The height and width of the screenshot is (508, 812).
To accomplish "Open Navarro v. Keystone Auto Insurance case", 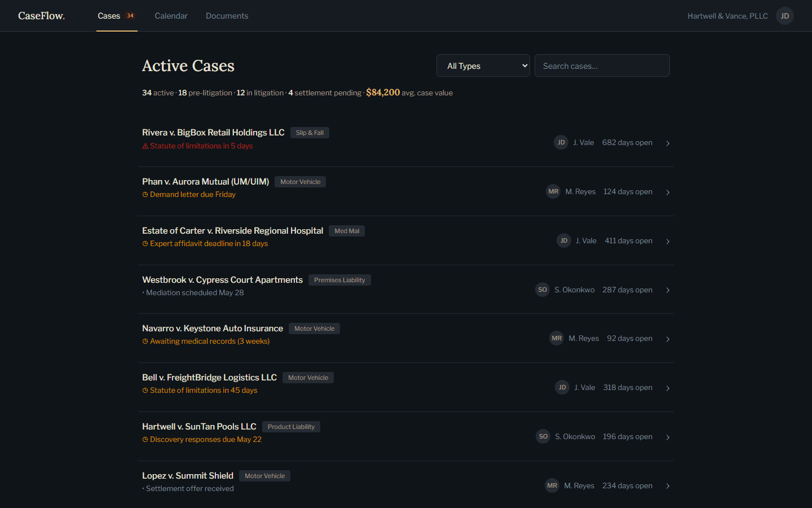I will tap(406, 338).
